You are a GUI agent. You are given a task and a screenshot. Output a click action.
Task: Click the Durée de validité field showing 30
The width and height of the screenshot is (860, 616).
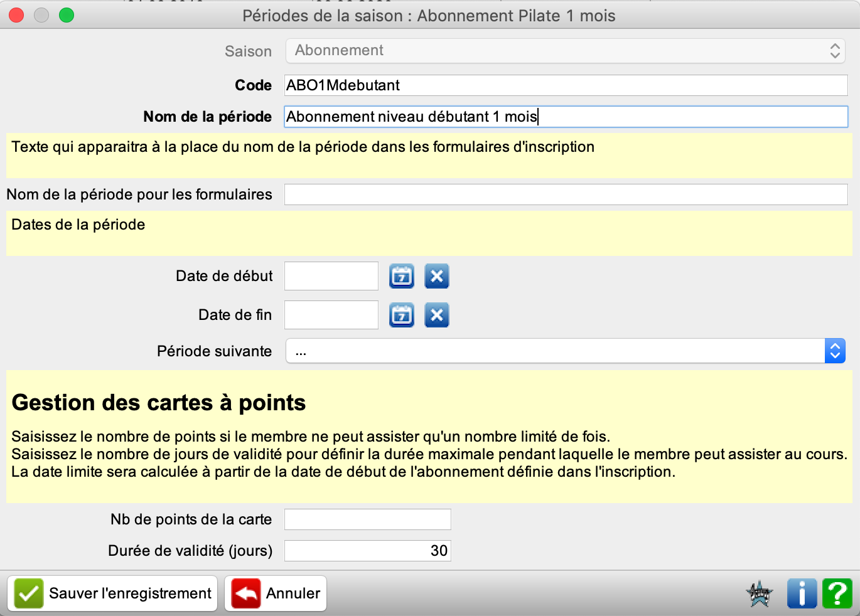coord(367,551)
